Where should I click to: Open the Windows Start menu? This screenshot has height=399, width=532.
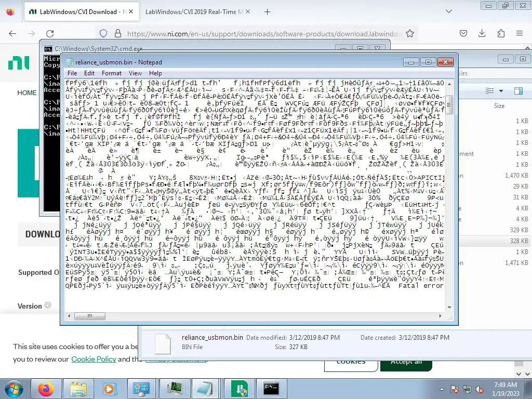[x=14, y=389]
